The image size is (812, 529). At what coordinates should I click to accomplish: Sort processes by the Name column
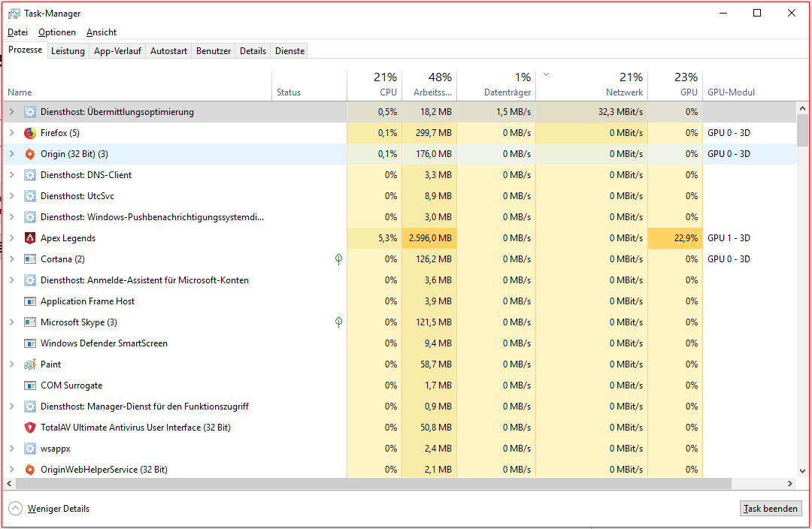click(138, 84)
